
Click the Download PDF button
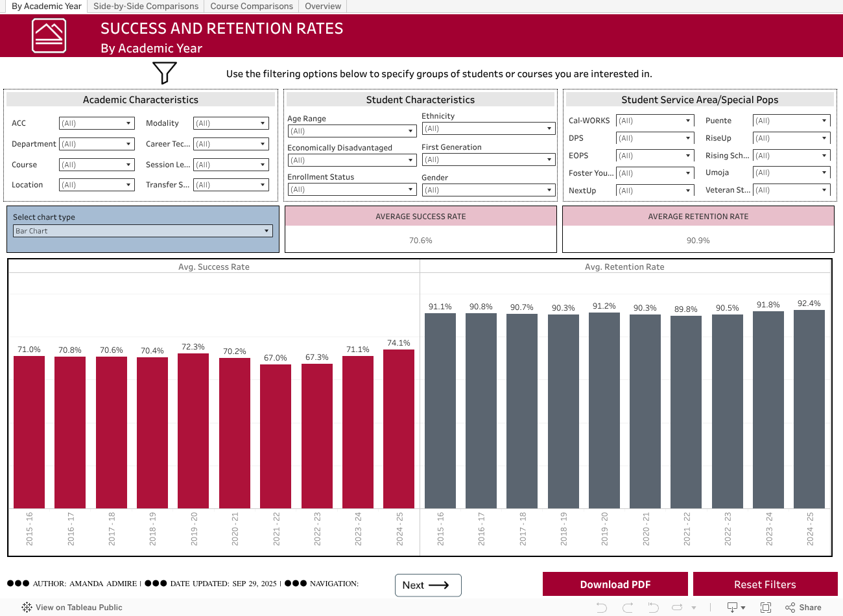[615, 584]
